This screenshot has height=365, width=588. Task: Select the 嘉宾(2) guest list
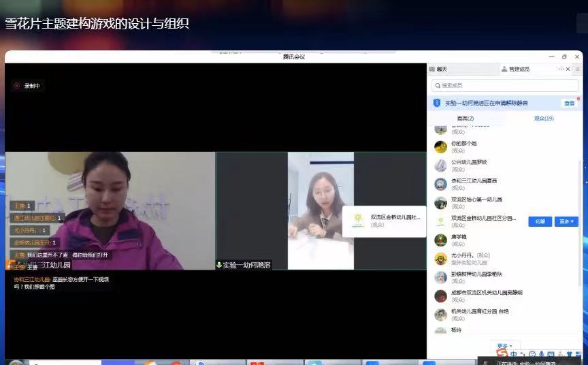point(465,118)
